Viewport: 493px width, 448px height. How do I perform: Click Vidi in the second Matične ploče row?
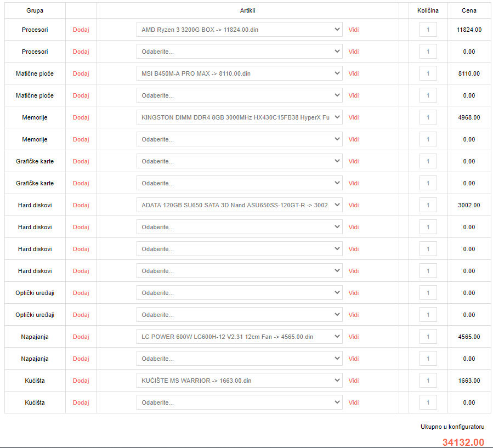pos(354,95)
